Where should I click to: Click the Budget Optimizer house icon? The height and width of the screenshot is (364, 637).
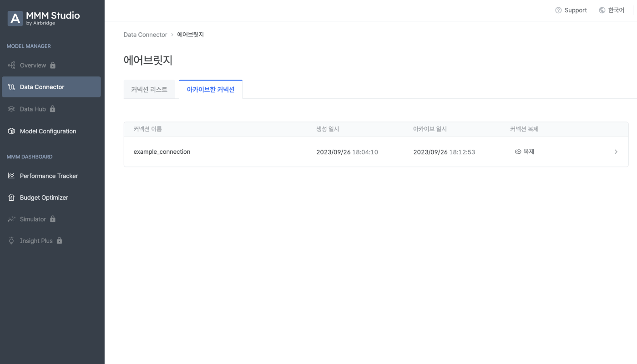click(11, 197)
